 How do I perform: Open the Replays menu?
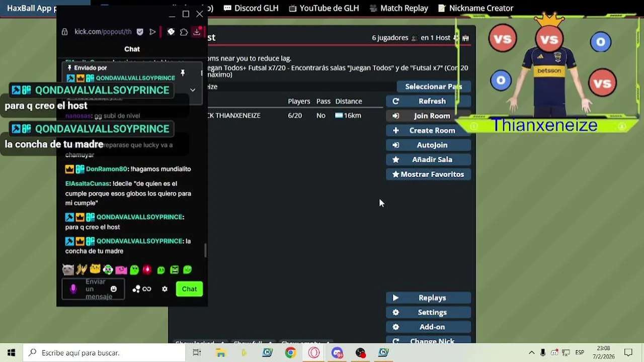tap(428, 298)
